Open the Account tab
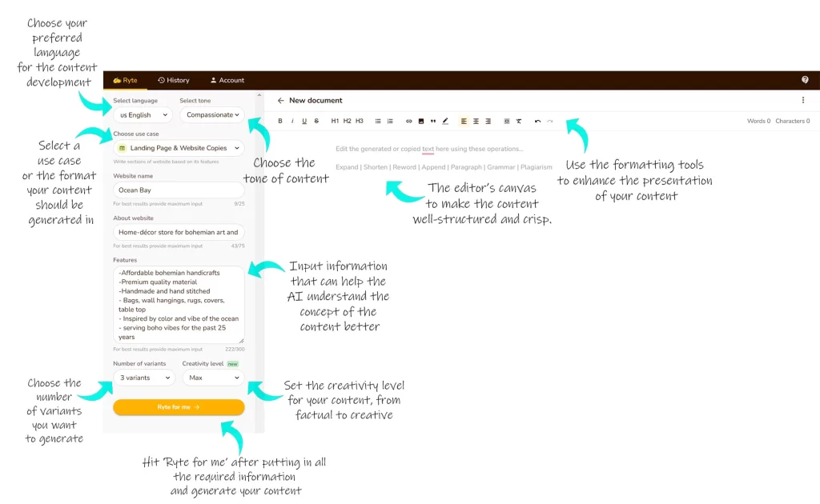 pyautogui.click(x=227, y=81)
